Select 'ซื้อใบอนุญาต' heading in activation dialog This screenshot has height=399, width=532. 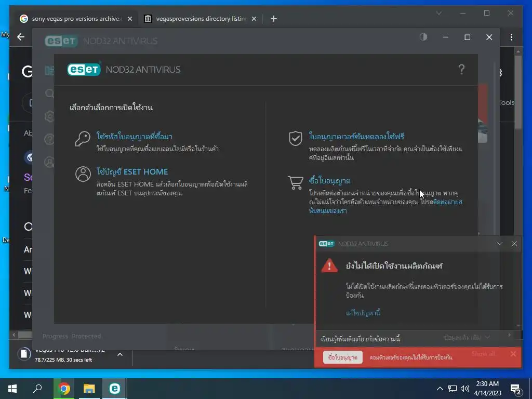click(329, 180)
